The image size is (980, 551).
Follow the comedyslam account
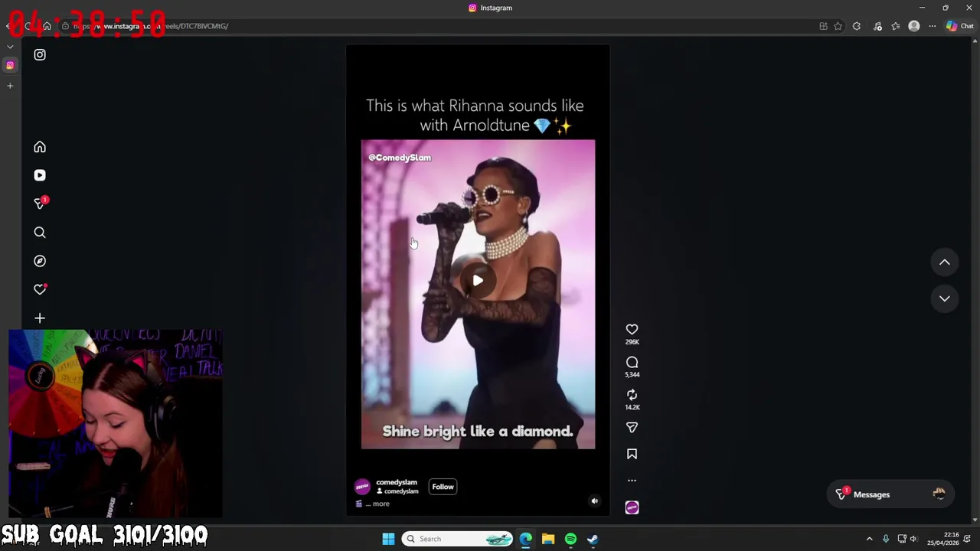pos(443,487)
